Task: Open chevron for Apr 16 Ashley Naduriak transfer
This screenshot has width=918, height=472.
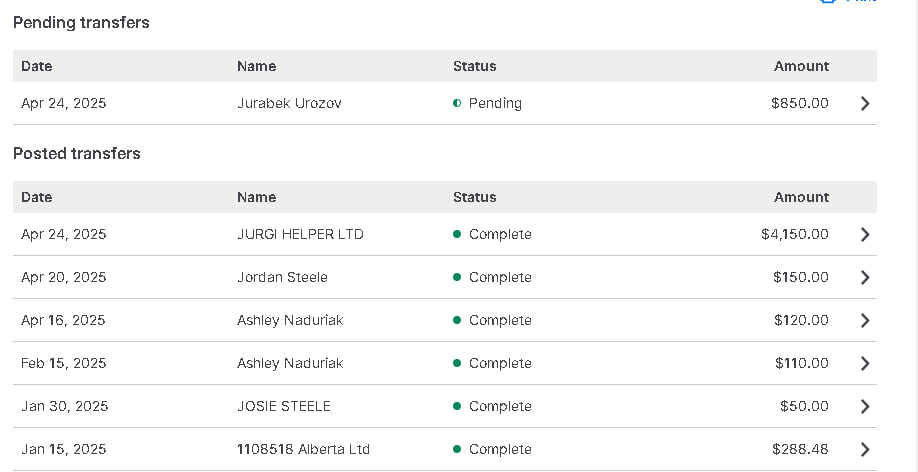Action: pos(865,320)
